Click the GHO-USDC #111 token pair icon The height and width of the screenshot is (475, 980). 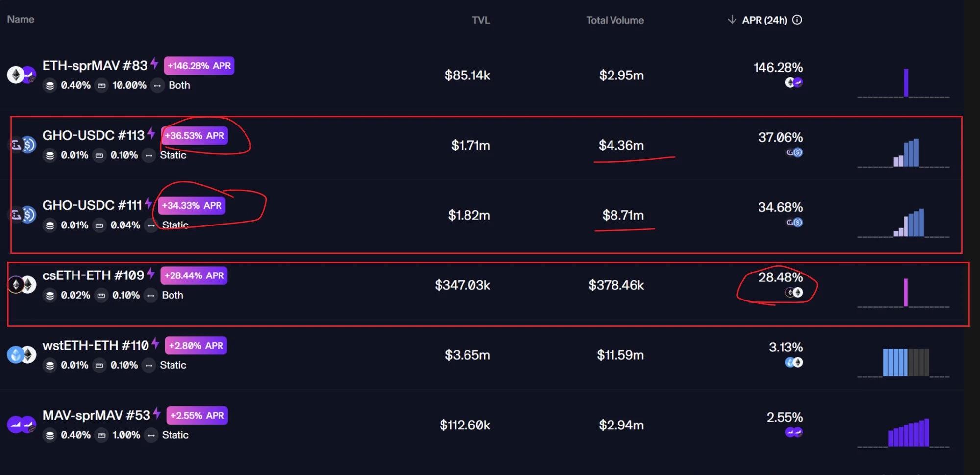tap(23, 215)
